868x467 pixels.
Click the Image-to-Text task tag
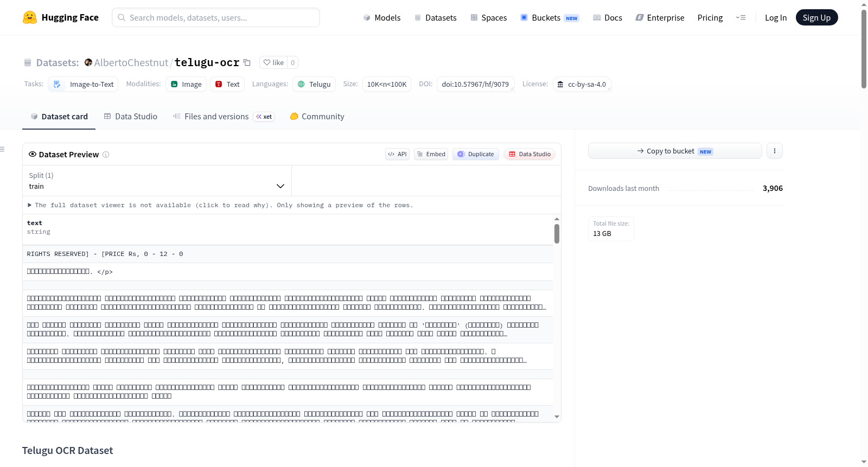pyautogui.click(x=83, y=84)
